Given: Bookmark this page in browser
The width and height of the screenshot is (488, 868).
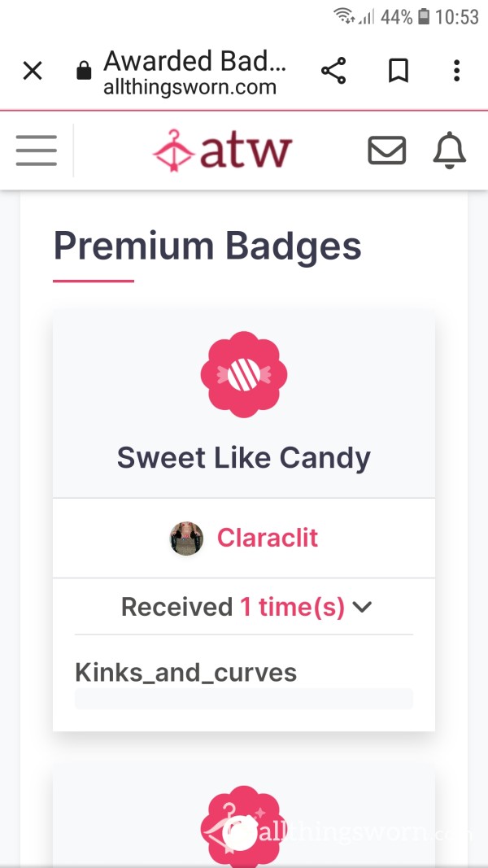Looking at the screenshot, I should click(x=399, y=71).
